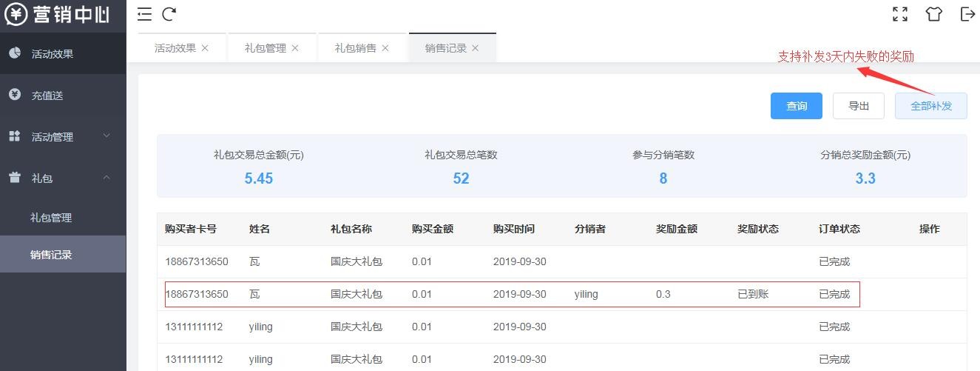The height and width of the screenshot is (371, 980).
Task: Click the yiling distributor table row
Action: (x=512, y=294)
